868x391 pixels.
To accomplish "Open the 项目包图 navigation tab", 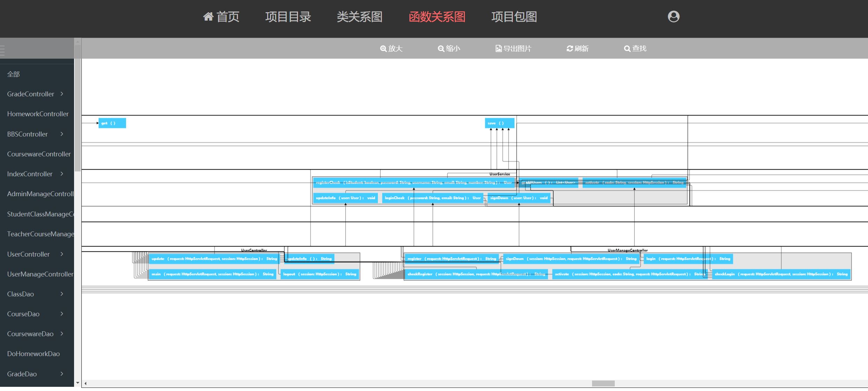I will coord(514,16).
